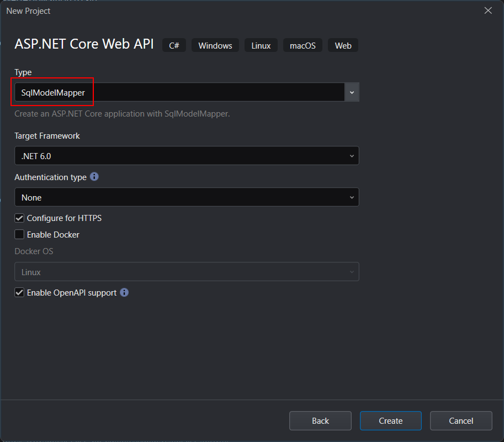Click the C# tag badge
Viewport: 504px width, 442px height.
pyautogui.click(x=174, y=45)
